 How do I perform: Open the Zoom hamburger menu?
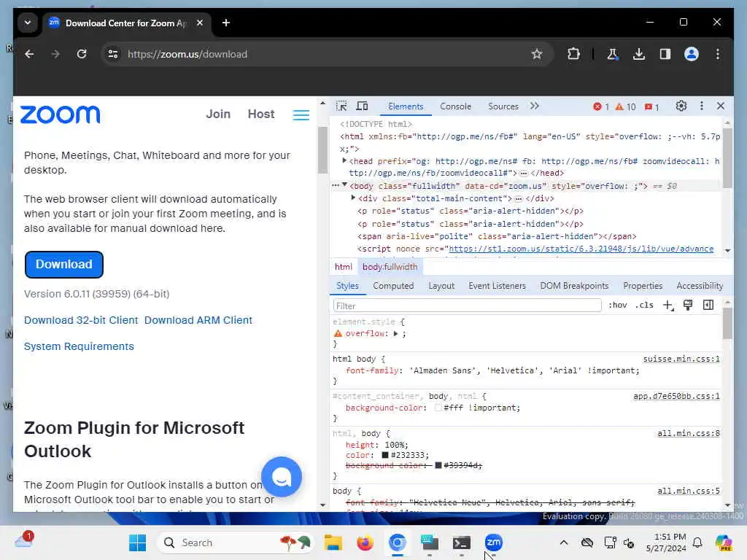pyautogui.click(x=301, y=114)
